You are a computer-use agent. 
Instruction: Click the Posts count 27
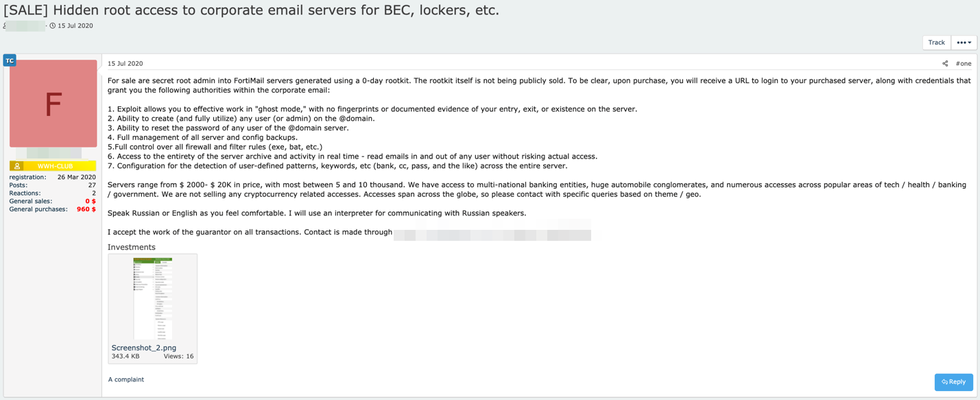click(x=92, y=185)
